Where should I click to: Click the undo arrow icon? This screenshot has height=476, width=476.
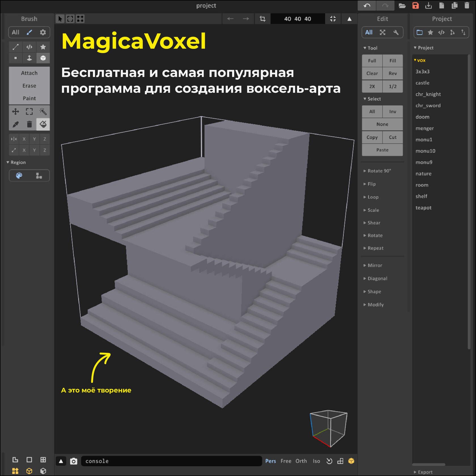(x=367, y=6)
